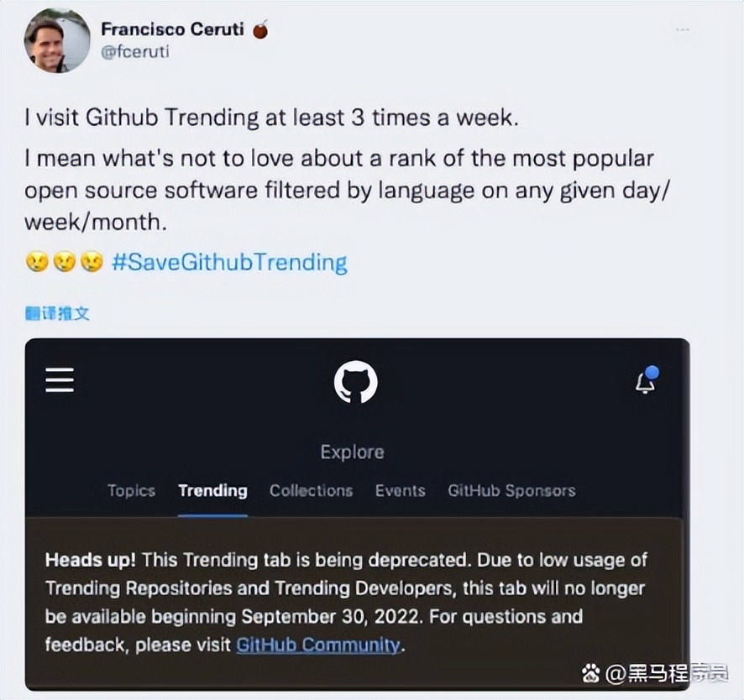Open the tweet options menu
Viewport: 744px width, 700px height.
click(682, 28)
